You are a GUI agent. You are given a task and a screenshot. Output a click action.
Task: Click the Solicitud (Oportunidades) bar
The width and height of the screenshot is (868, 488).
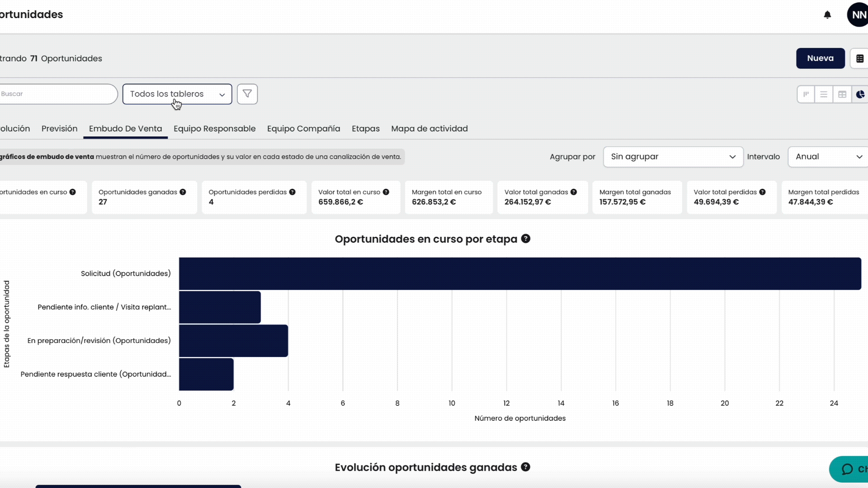(520, 273)
